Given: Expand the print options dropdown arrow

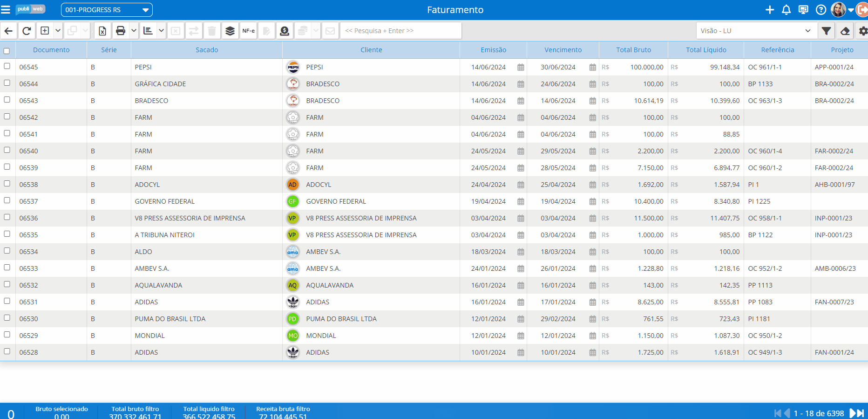Looking at the screenshot, I should [x=134, y=31].
